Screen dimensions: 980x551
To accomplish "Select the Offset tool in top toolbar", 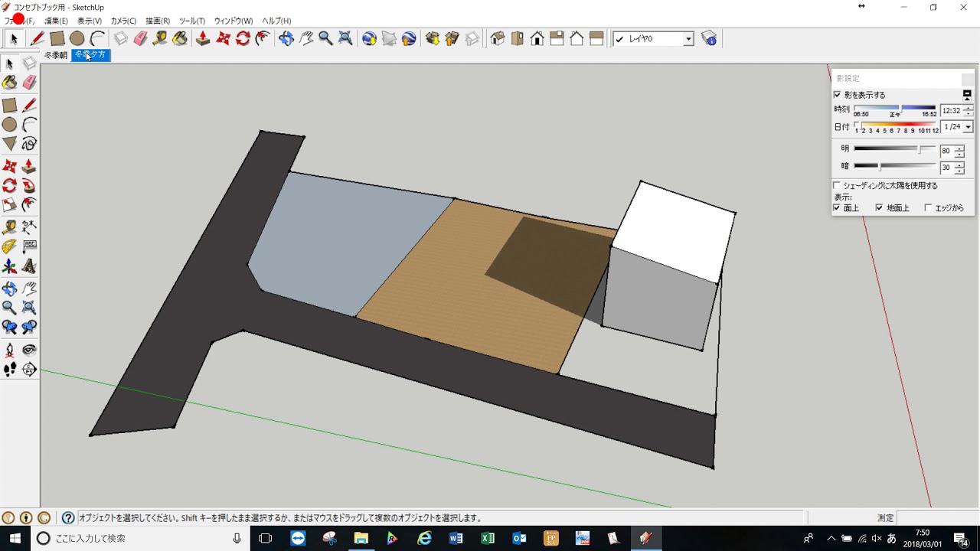I will point(263,38).
